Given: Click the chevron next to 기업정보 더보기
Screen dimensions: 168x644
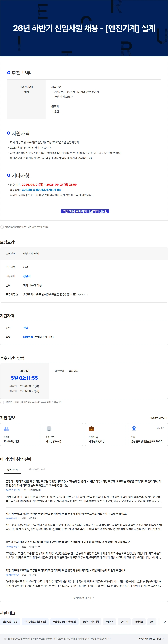Looking at the screenshot, I should (x=166, y=418).
